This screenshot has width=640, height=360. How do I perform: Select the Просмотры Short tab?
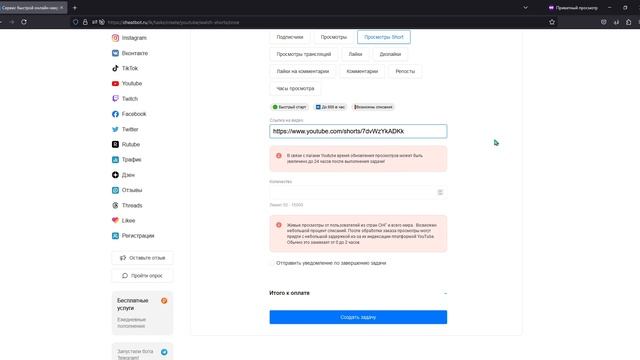(384, 37)
